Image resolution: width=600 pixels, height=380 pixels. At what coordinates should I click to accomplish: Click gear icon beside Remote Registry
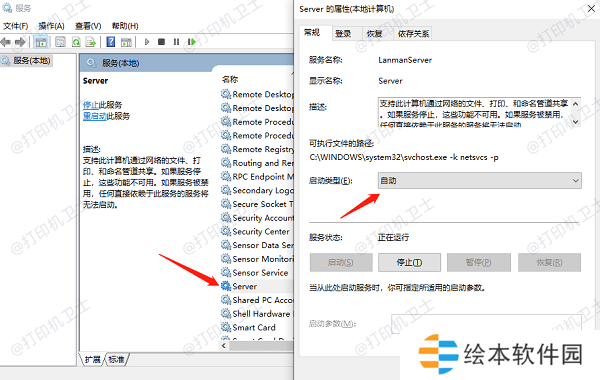click(x=226, y=149)
